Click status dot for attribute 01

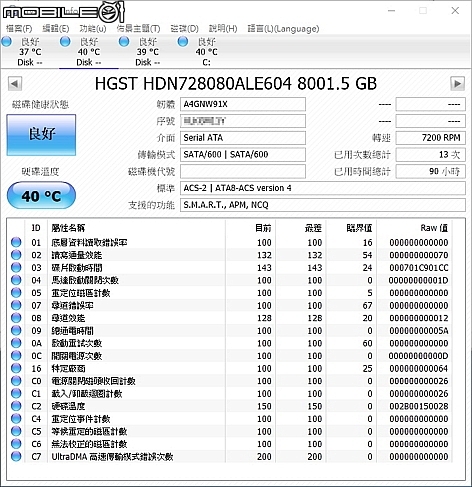[16, 242]
